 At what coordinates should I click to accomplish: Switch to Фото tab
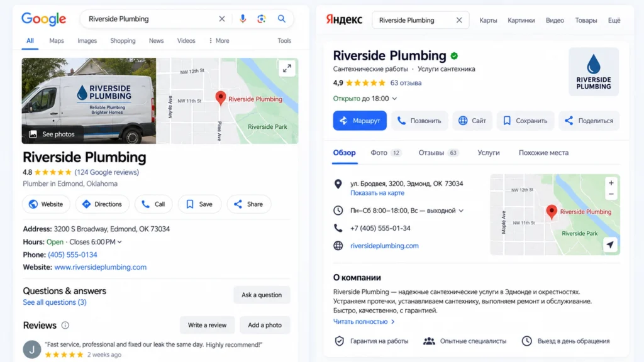point(386,153)
